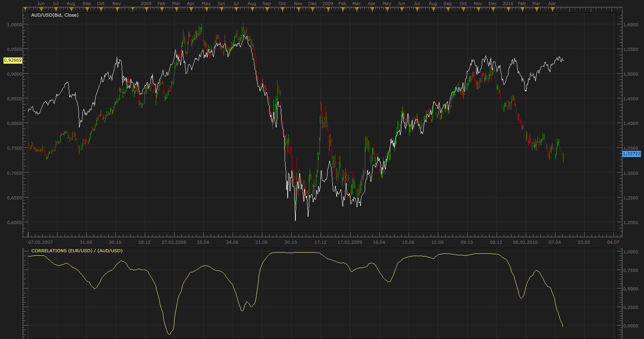Click 0,6500 on the left price axis
This screenshot has height=339, width=644.
[15, 198]
